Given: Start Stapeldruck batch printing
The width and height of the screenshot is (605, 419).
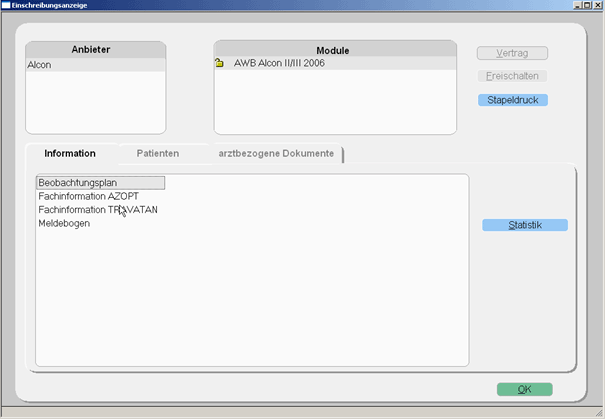Looking at the screenshot, I should (x=512, y=100).
